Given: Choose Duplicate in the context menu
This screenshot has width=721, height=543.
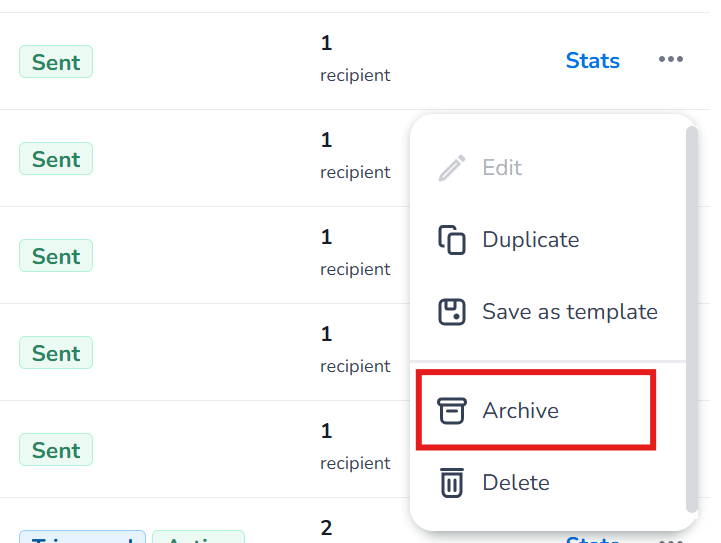Looking at the screenshot, I should coord(530,240).
